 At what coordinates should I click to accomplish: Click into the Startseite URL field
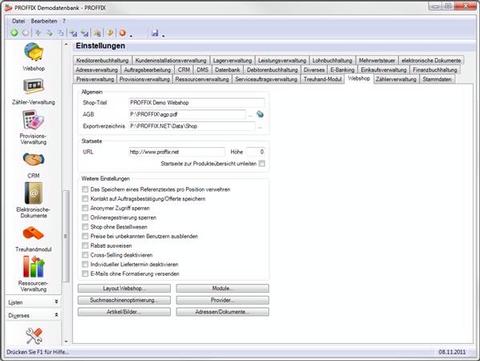177,152
